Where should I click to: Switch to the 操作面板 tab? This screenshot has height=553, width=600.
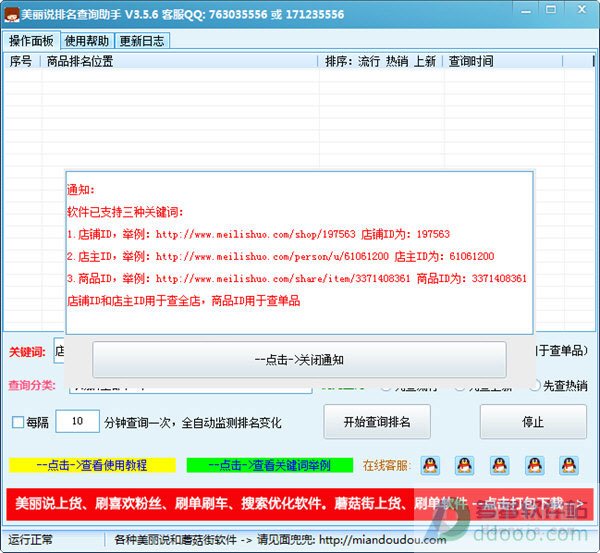click(31, 41)
